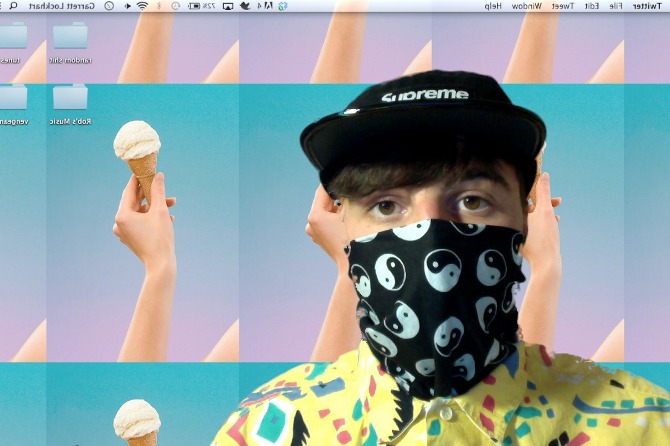Select the 'tunes' folder icon
This screenshot has width=670, height=446.
pyautogui.click(x=13, y=36)
